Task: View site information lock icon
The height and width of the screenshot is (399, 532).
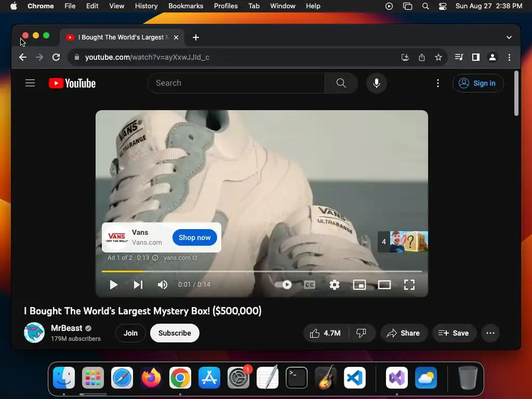Action: (x=77, y=57)
